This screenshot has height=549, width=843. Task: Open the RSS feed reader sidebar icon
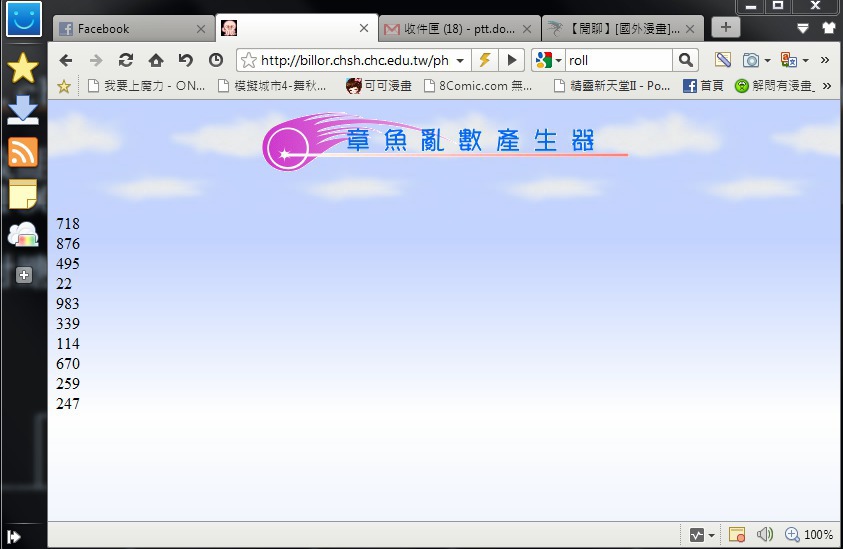pyautogui.click(x=23, y=152)
